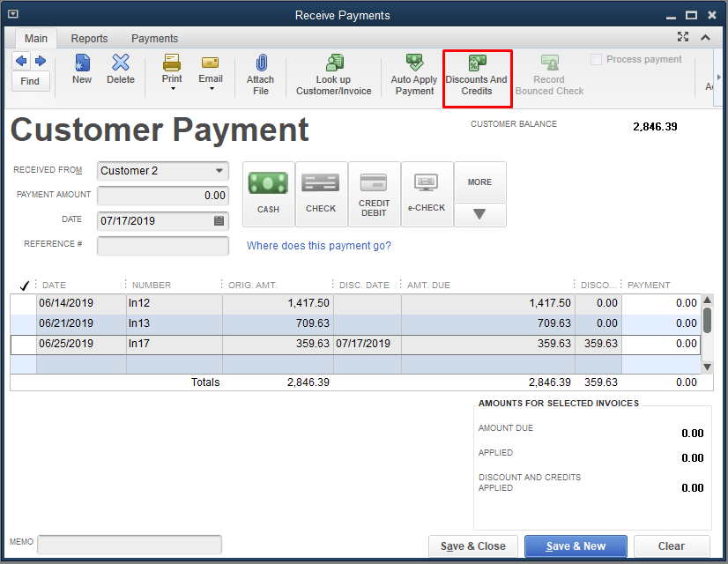Expand the Print dropdown arrow
This screenshot has width=728, height=564.
[x=173, y=89]
